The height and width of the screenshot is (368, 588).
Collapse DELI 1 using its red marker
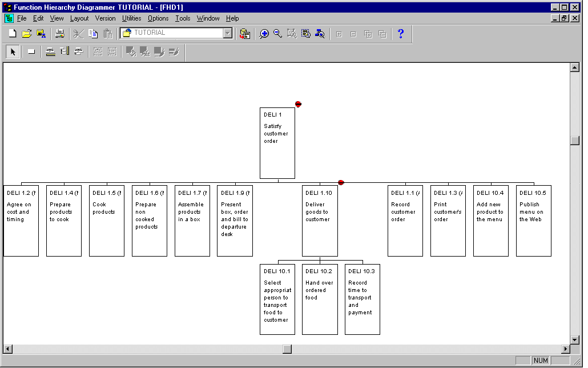(298, 104)
